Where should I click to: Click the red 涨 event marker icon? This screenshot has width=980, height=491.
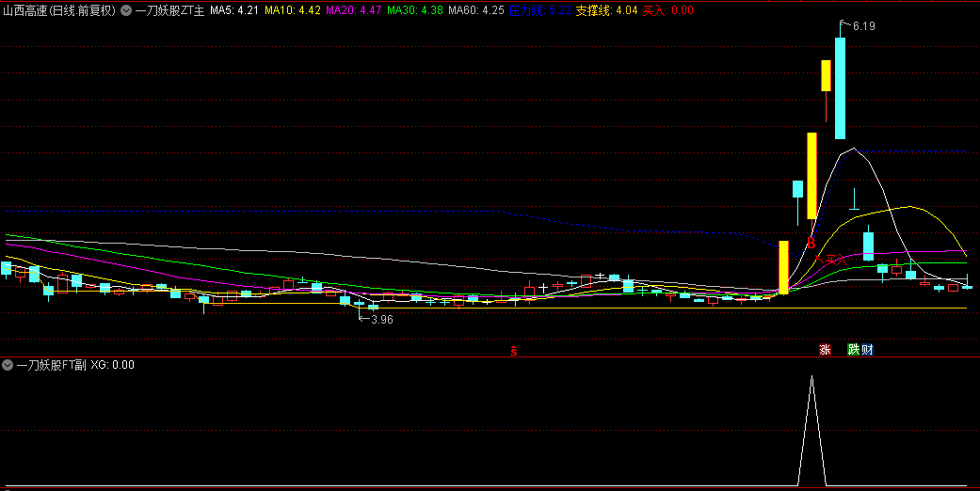click(x=825, y=350)
